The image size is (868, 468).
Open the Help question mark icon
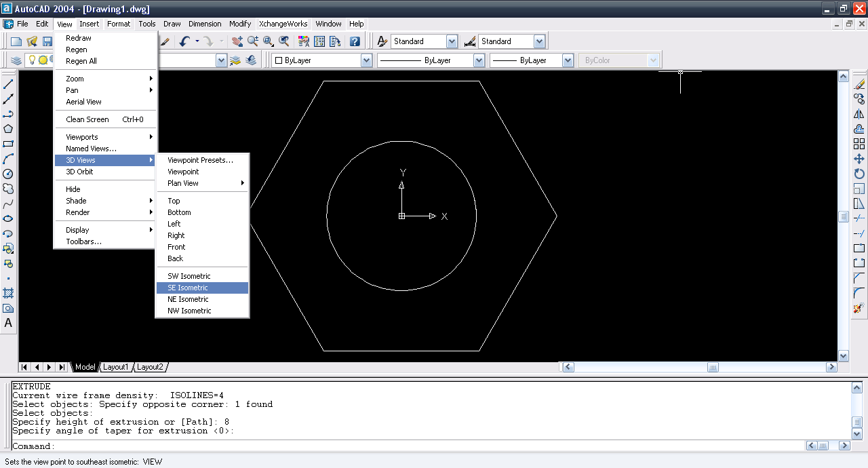click(355, 41)
